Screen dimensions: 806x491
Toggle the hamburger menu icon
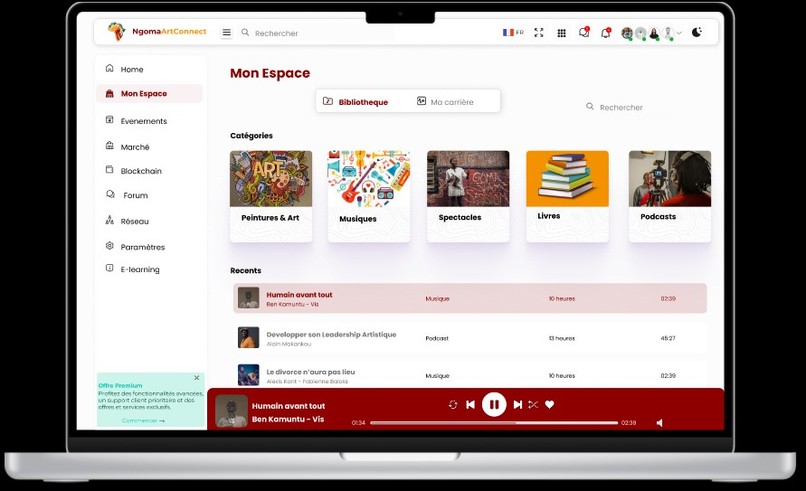click(226, 33)
